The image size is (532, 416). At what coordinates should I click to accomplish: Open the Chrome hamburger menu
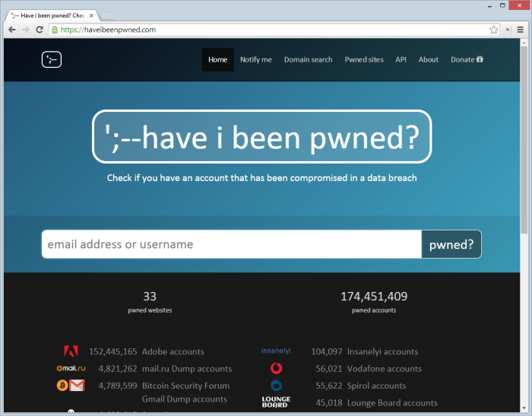tap(520, 30)
